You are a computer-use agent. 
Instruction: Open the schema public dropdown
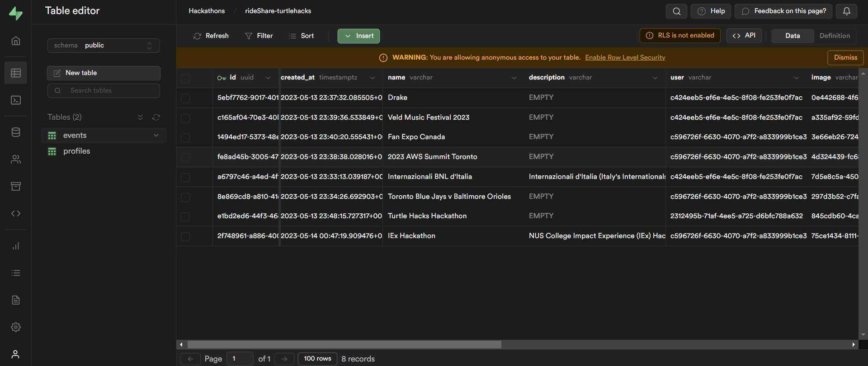tap(104, 45)
